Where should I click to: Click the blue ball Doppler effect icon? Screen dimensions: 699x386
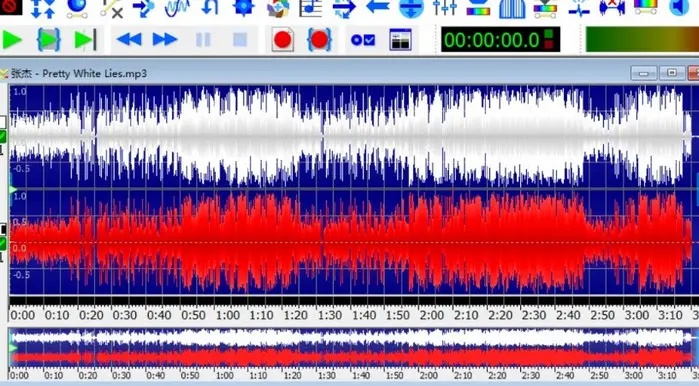point(77,8)
